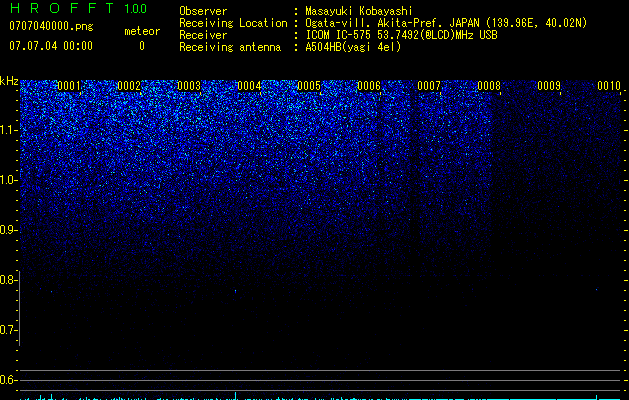Viewport: 629px width, 400px height.
Task: Click the meteor label
Action: 142,31
